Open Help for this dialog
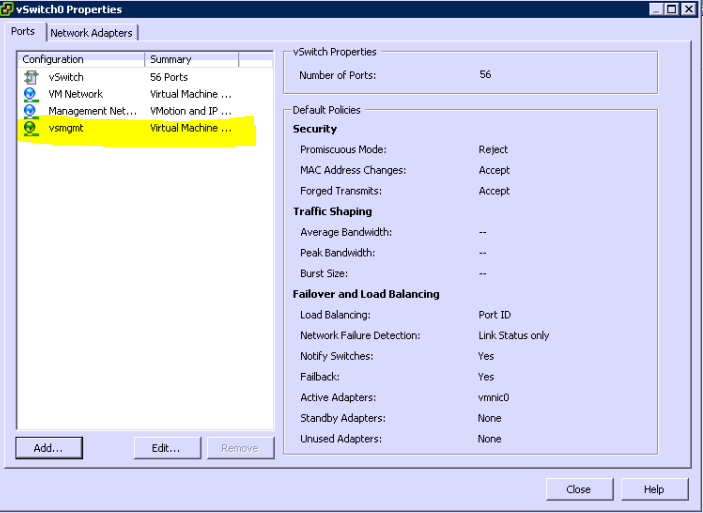Image resolution: width=703 pixels, height=513 pixels. [x=654, y=489]
